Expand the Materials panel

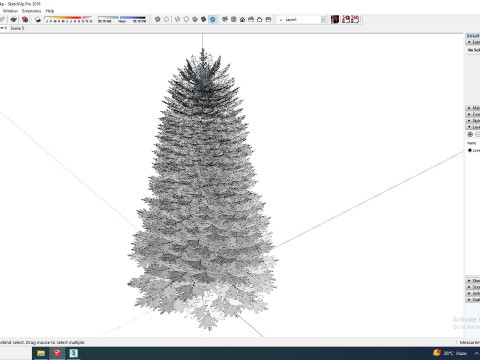pyautogui.click(x=469, y=108)
